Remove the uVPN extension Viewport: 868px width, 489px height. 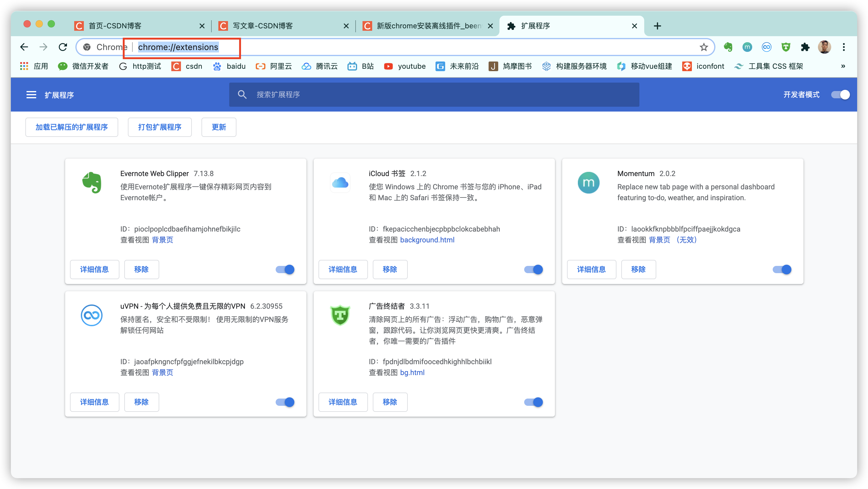pyautogui.click(x=141, y=402)
